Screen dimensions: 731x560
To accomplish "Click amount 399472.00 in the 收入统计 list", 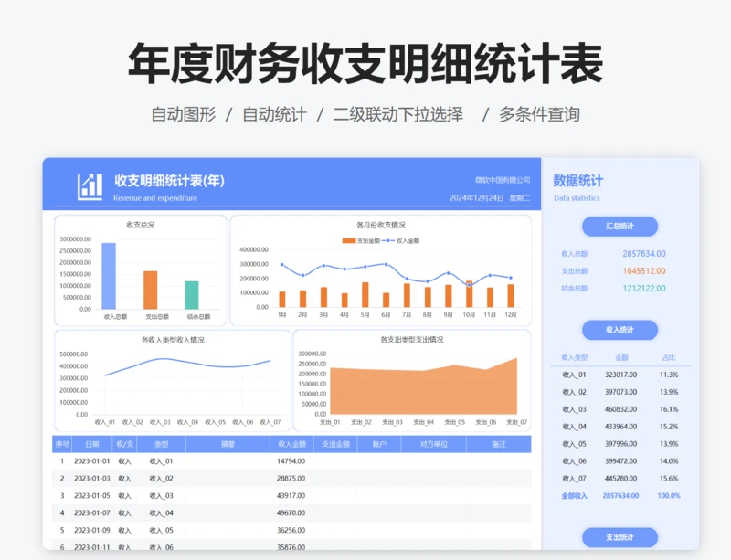I will coord(620,461).
